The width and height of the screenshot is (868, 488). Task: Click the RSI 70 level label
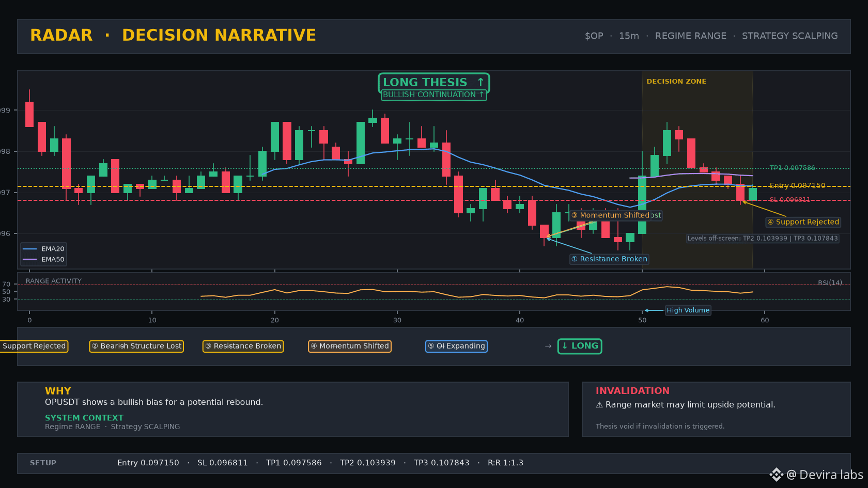6,284
